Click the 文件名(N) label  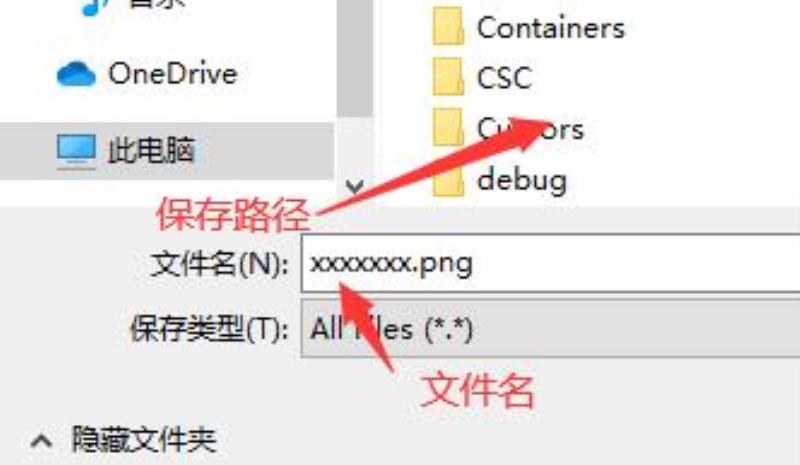[x=219, y=264]
